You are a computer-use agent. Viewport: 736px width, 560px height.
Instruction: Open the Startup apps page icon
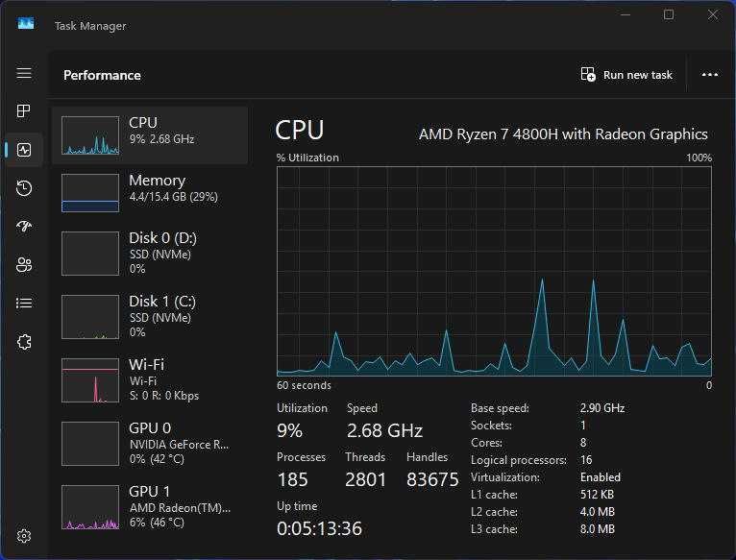[x=24, y=227]
